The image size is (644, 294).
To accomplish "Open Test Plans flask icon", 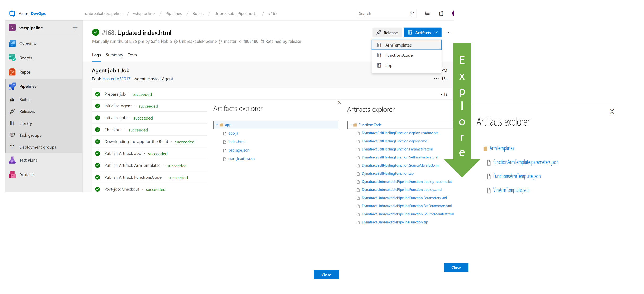I will [12, 160].
